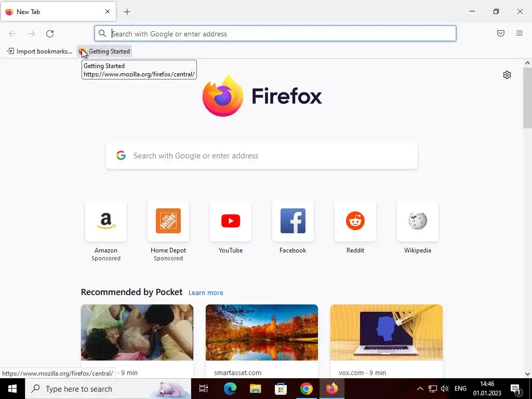Open the Getting Started bookmark
The height and width of the screenshot is (399, 532).
pyautogui.click(x=104, y=51)
